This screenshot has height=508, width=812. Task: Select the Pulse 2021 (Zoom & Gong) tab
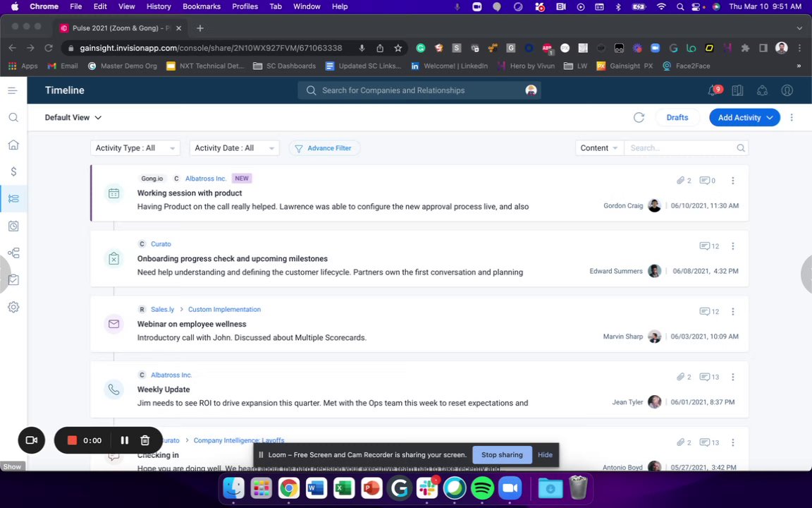click(x=120, y=28)
